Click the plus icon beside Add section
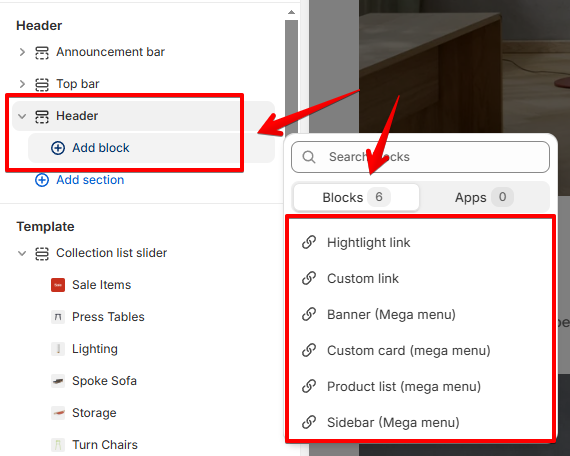Viewport: 570px width, 456px height. (x=42, y=180)
